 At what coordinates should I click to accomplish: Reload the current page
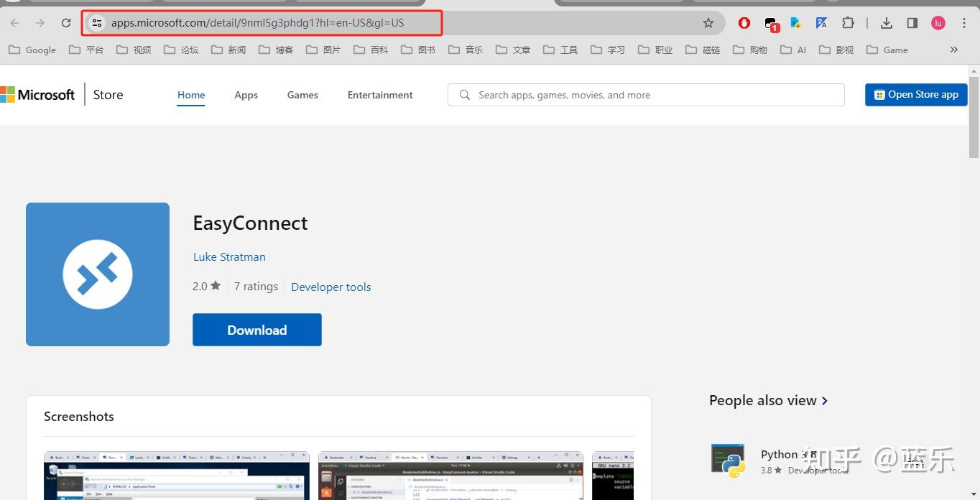(x=65, y=22)
